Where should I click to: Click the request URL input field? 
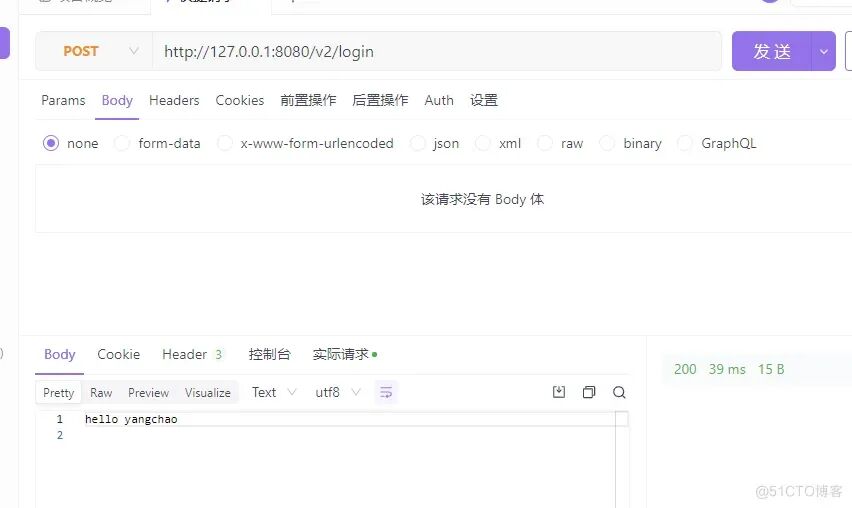437,51
